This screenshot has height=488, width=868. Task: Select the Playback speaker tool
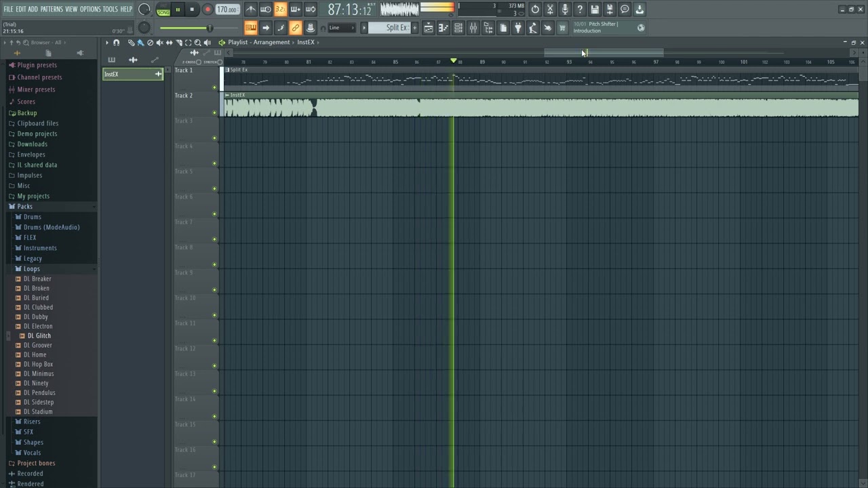pyautogui.click(x=207, y=43)
